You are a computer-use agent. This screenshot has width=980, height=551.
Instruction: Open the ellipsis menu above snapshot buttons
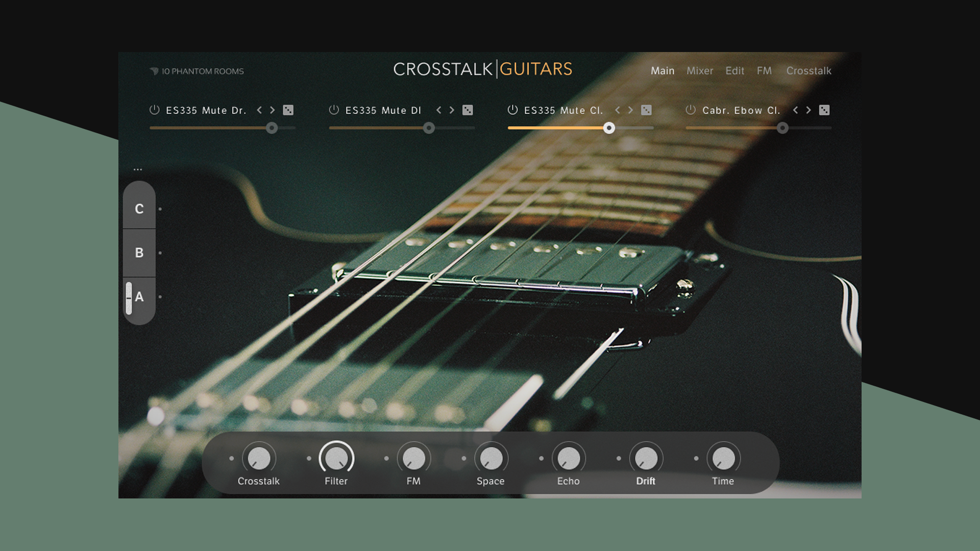[x=137, y=168]
